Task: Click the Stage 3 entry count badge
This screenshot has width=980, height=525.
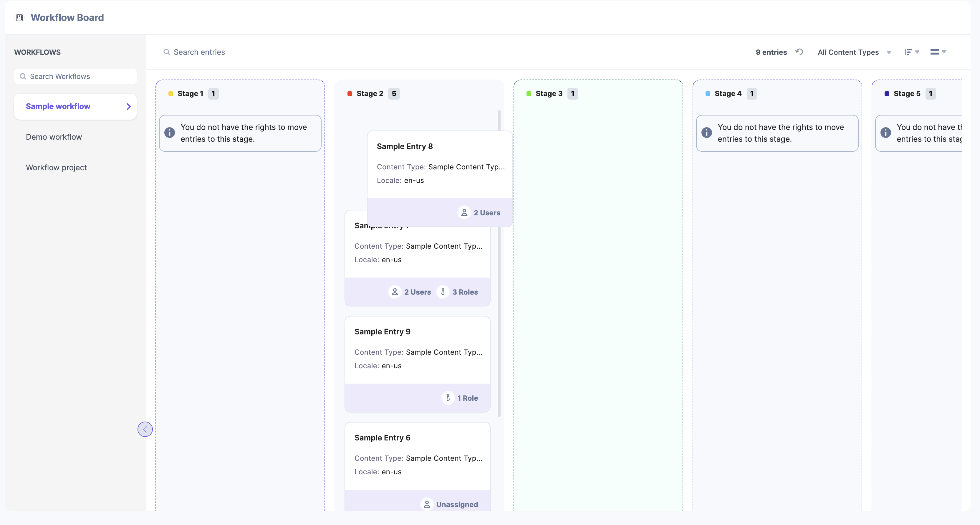Action: [572, 94]
